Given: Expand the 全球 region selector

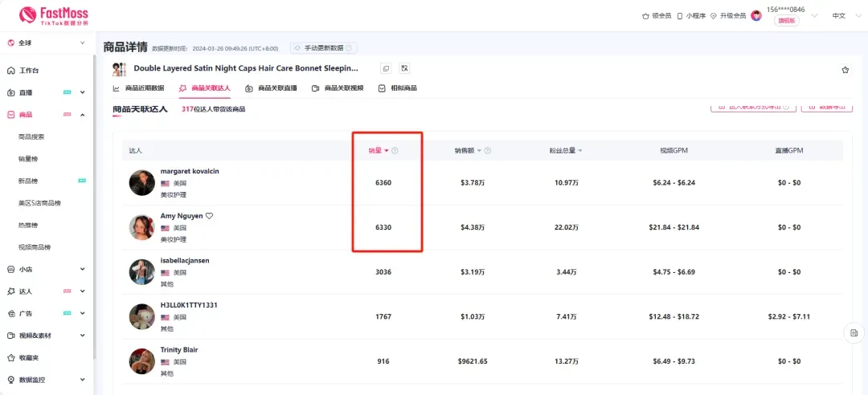Looking at the screenshot, I should coord(47,43).
